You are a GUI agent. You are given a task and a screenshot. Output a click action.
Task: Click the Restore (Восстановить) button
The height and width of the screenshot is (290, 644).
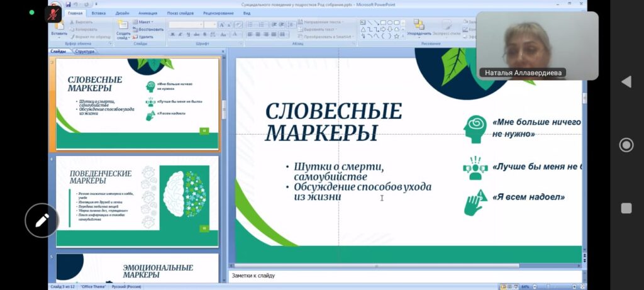point(150,30)
